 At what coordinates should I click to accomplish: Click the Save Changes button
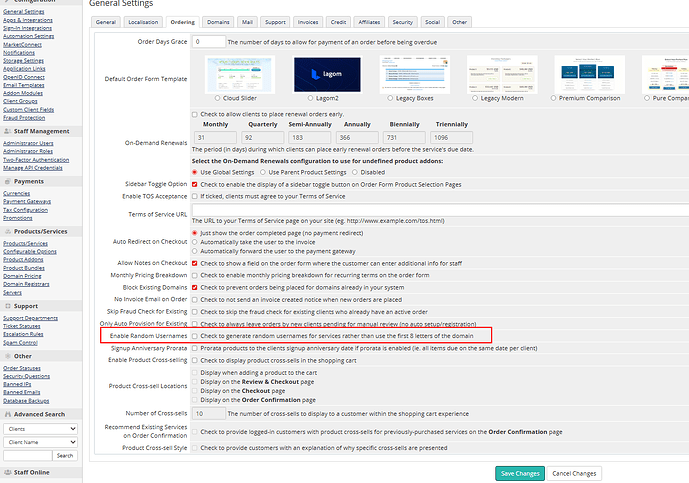(x=519, y=473)
